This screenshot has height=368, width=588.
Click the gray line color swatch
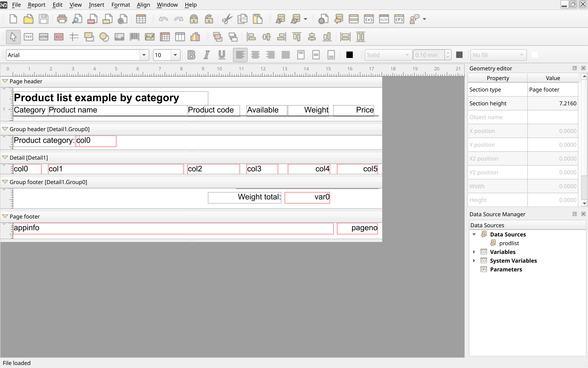[459, 55]
